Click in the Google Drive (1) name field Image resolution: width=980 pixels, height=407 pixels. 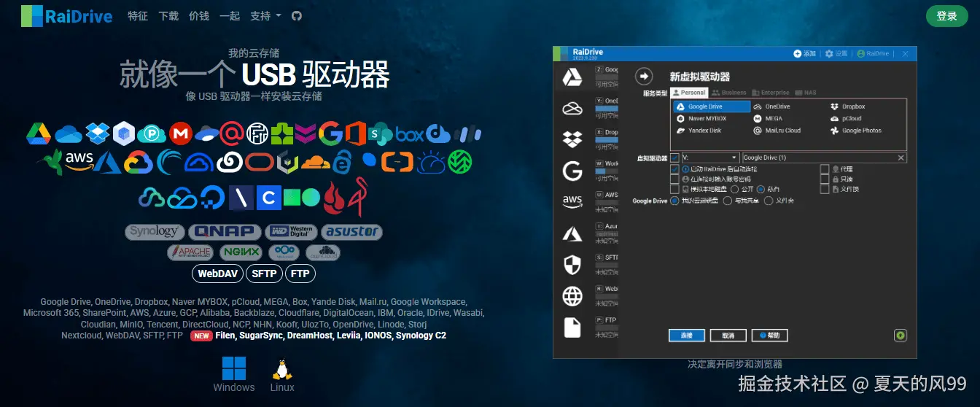tap(824, 158)
